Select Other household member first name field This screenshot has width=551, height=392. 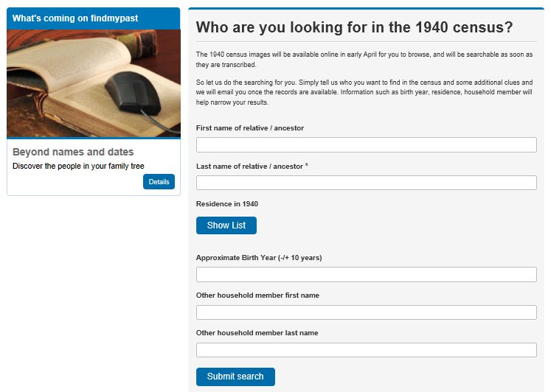tap(366, 312)
